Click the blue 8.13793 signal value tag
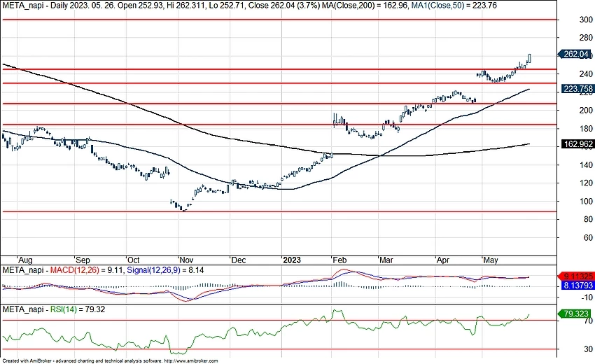This screenshot has width=595, height=364. (577, 285)
